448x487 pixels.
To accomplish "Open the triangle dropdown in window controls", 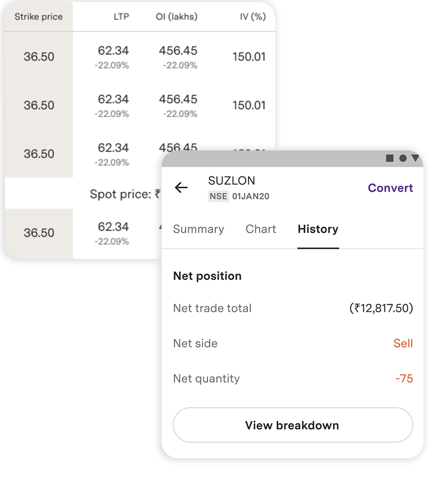I will coord(415,159).
